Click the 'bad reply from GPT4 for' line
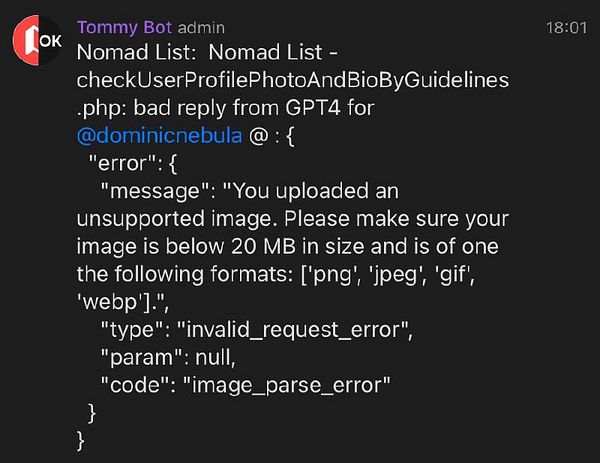Screen dimensions: 600x463 point(254,108)
